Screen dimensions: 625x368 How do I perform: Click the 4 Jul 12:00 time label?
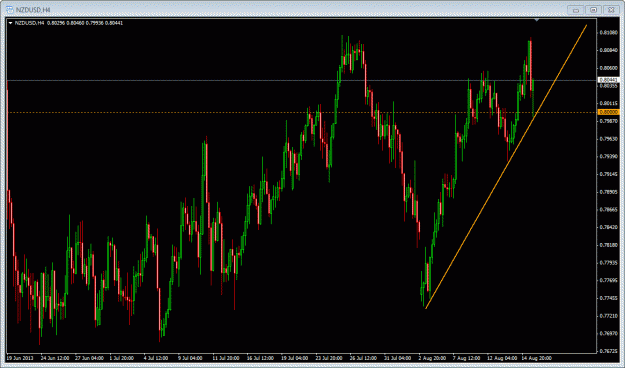click(156, 358)
